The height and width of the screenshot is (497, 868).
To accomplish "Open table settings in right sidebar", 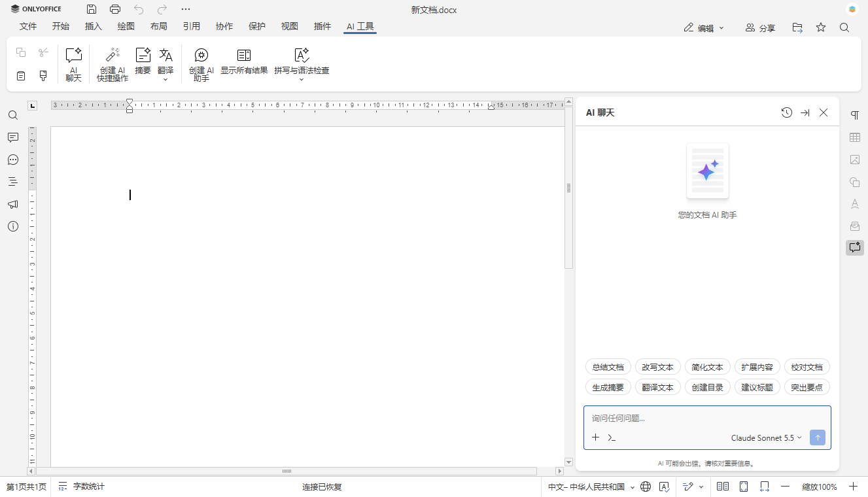I will click(854, 137).
